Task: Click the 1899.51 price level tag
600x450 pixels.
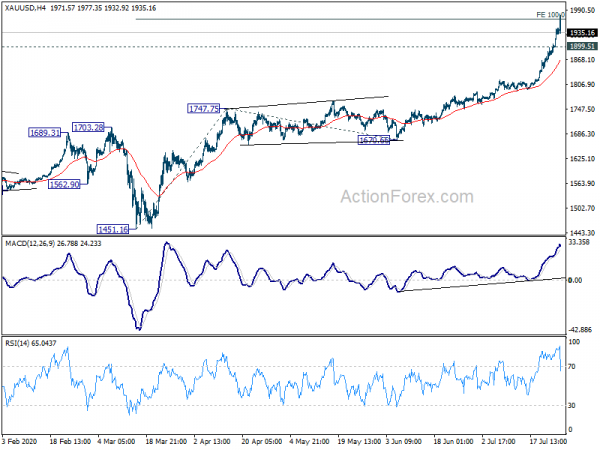Action: pyautogui.click(x=583, y=46)
